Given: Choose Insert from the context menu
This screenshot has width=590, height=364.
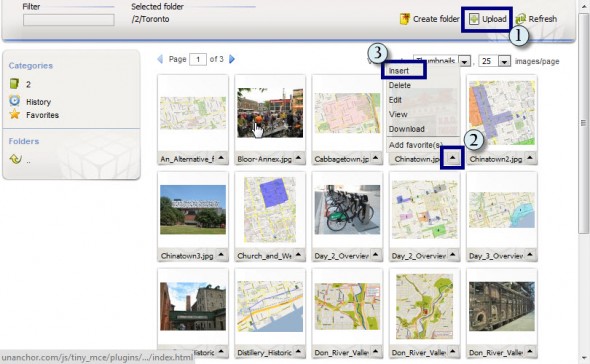Looking at the screenshot, I should 399,71.
